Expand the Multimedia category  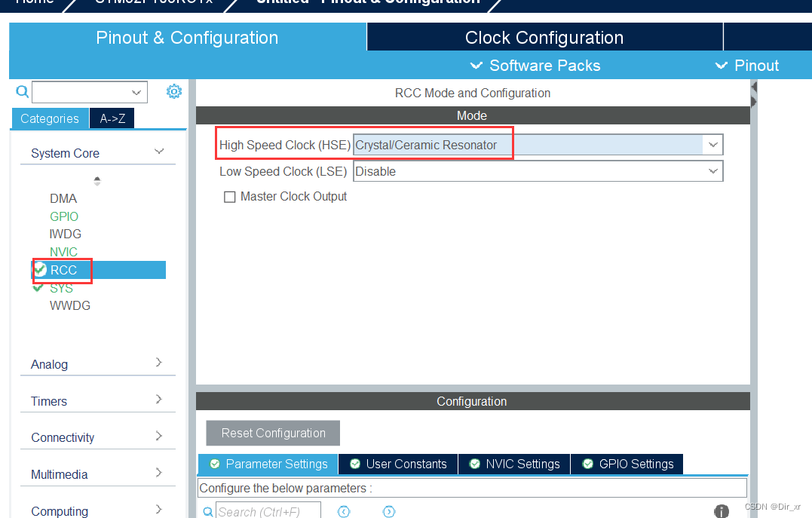pos(159,473)
